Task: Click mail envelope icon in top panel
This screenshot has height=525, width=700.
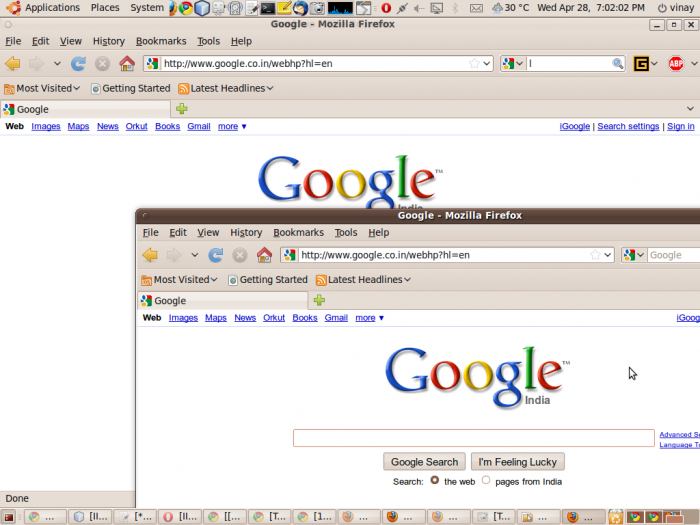Action: click(x=476, y=8)
